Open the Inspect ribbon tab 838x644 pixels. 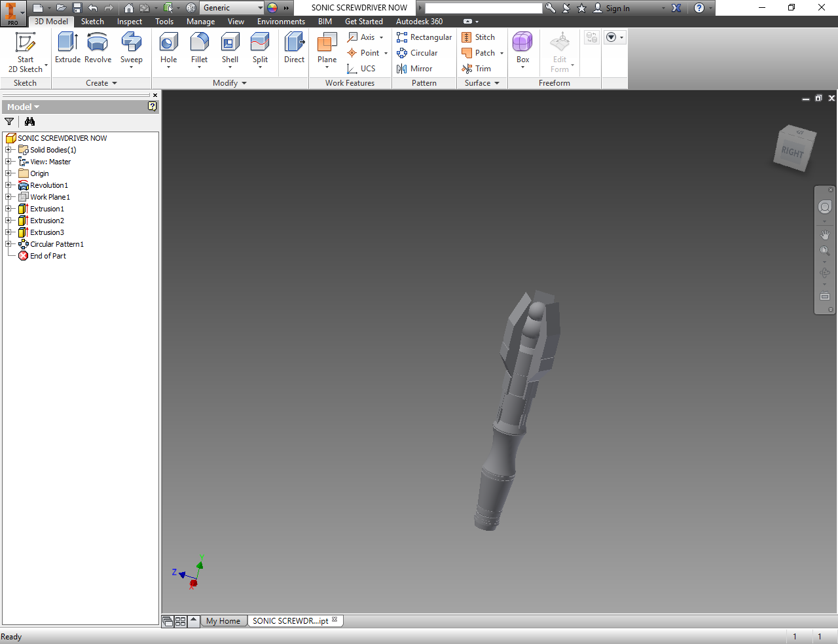click(x=130, y=22)
